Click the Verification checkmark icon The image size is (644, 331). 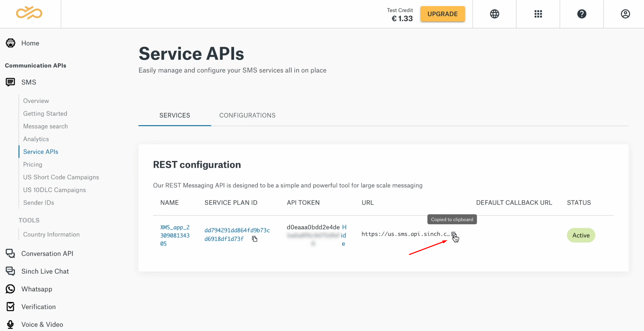click(10, 306)
